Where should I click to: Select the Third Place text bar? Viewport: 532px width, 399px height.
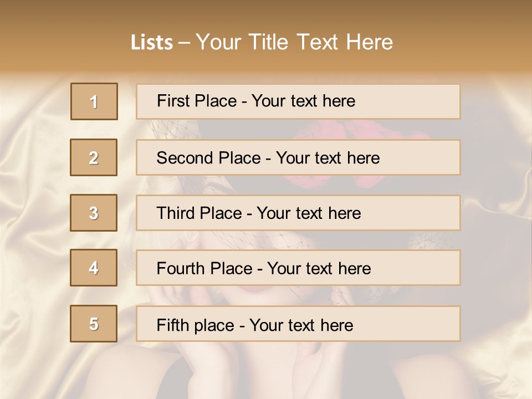coord(298,213)
